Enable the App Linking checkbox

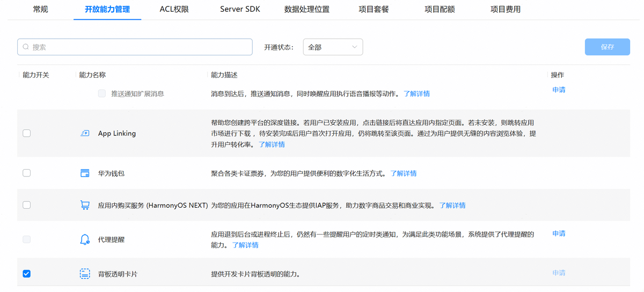point(27,134)
